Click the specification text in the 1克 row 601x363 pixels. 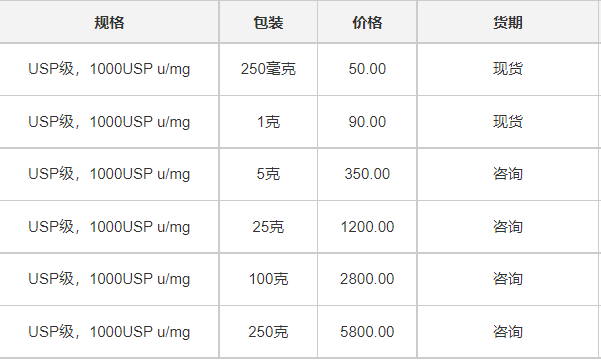pos(109,122)
